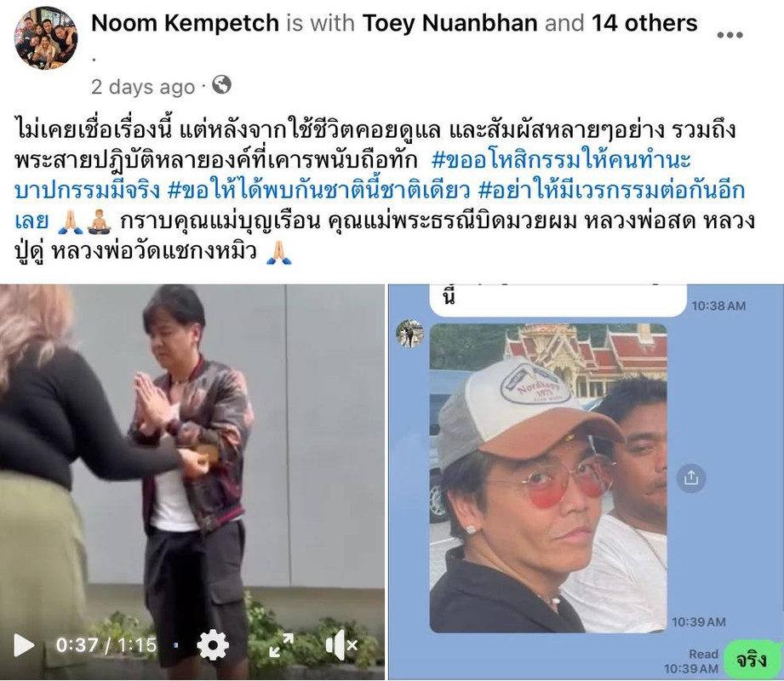Select the hashtag #ขอให้ได้พบกันชาตินี้ชาติเดียว

pos(318,191)
